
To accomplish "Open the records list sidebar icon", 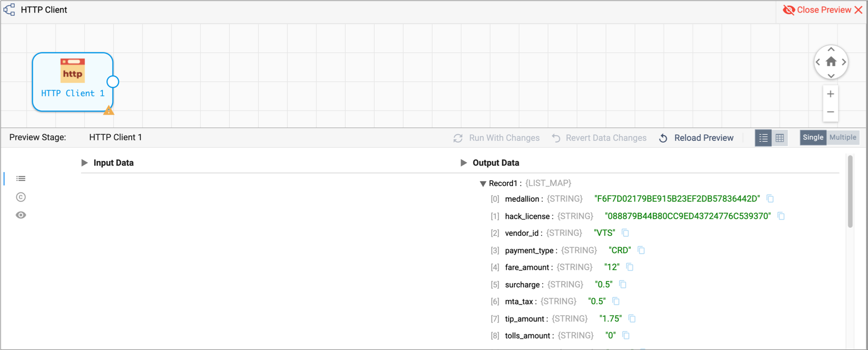I will click(x=21, y=178).
